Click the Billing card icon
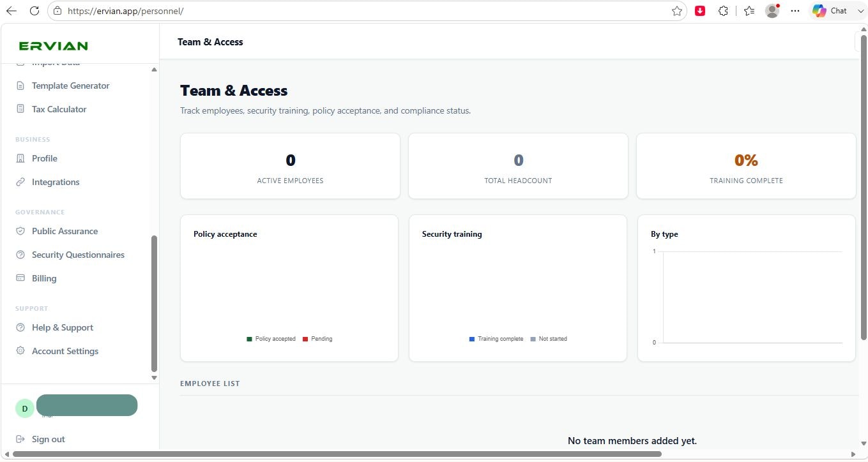This screenshot has width=868, height=462. tap(20, 278)
